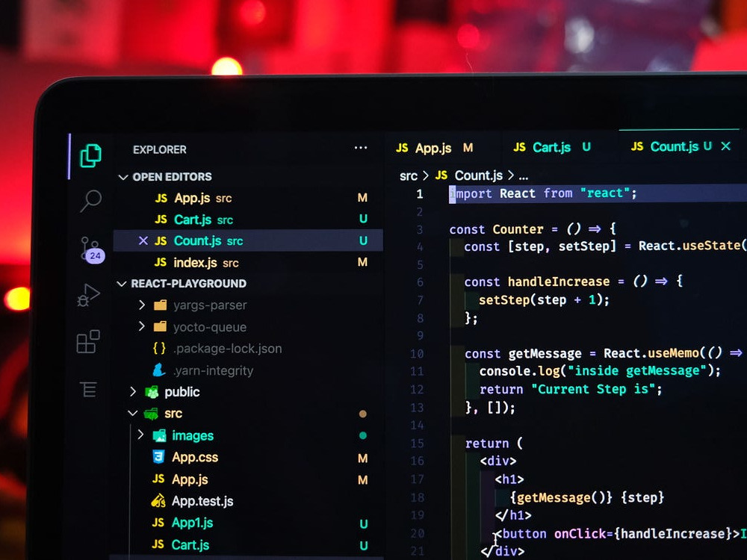Click the "inside getMessage" string

click(x=638, y=370)
